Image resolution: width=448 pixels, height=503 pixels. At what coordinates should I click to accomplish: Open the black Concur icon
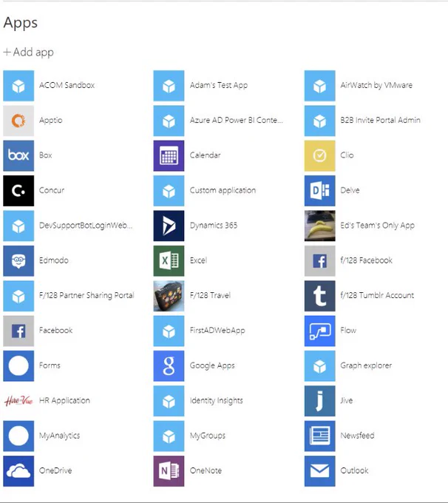18,191
